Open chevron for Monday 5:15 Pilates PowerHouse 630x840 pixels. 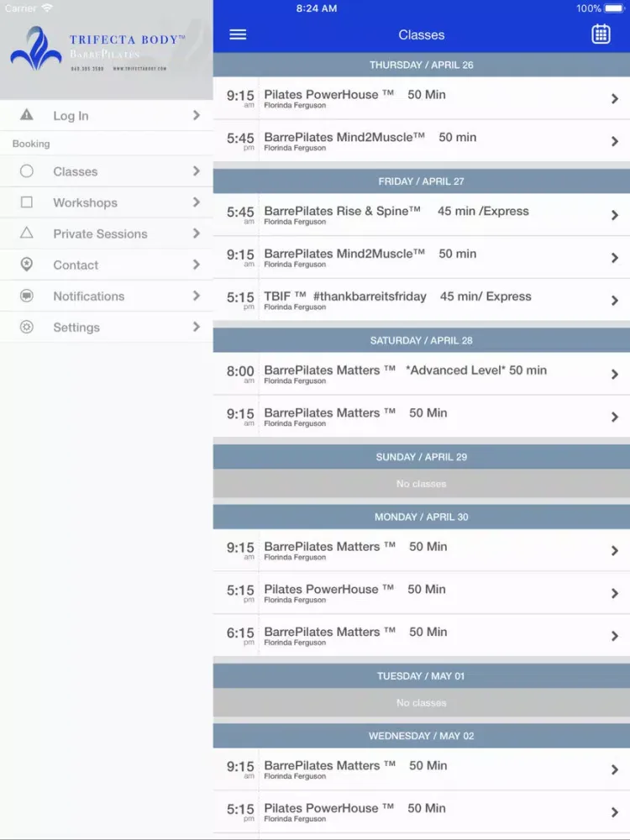[615, 593]
